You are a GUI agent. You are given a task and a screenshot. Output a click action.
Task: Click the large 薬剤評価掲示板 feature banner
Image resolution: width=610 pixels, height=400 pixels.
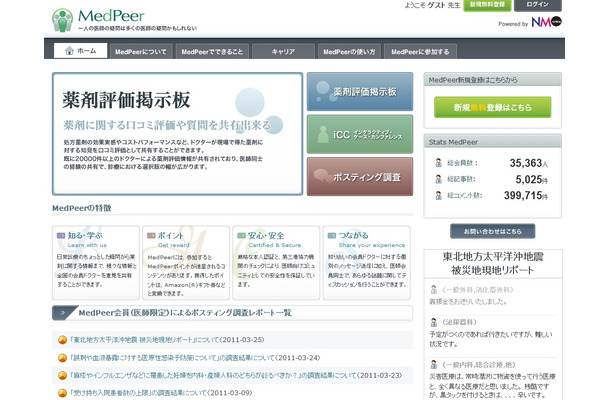pos(177,133)
